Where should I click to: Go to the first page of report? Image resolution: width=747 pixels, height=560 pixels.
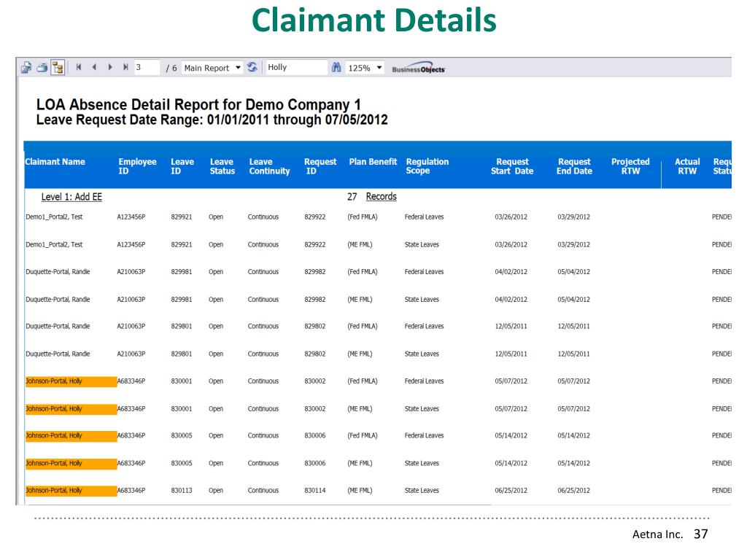click(79, 68)
